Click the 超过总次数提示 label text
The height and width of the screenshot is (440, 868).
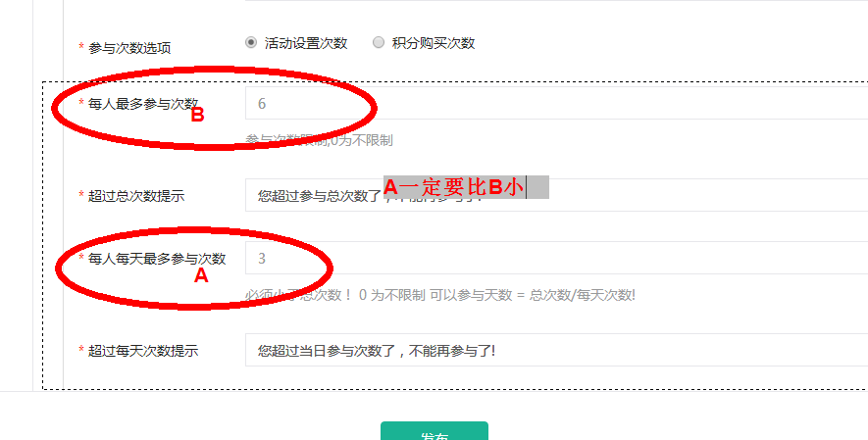[x=136, y=196]
